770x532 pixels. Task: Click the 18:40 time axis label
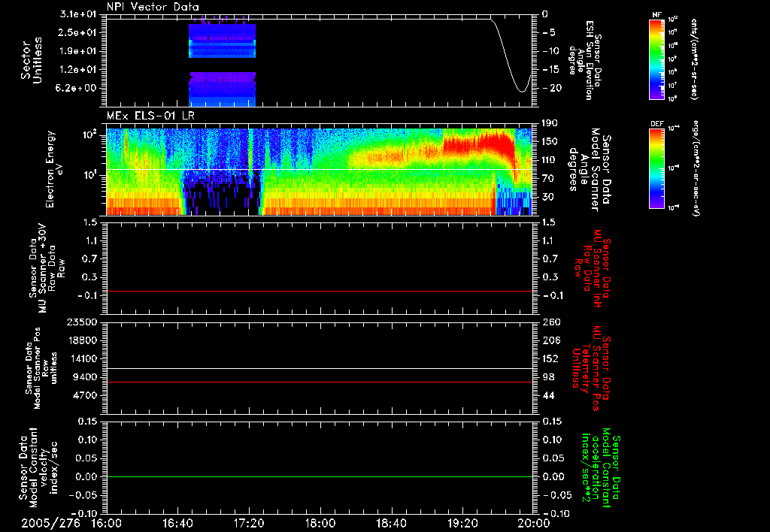391,523
